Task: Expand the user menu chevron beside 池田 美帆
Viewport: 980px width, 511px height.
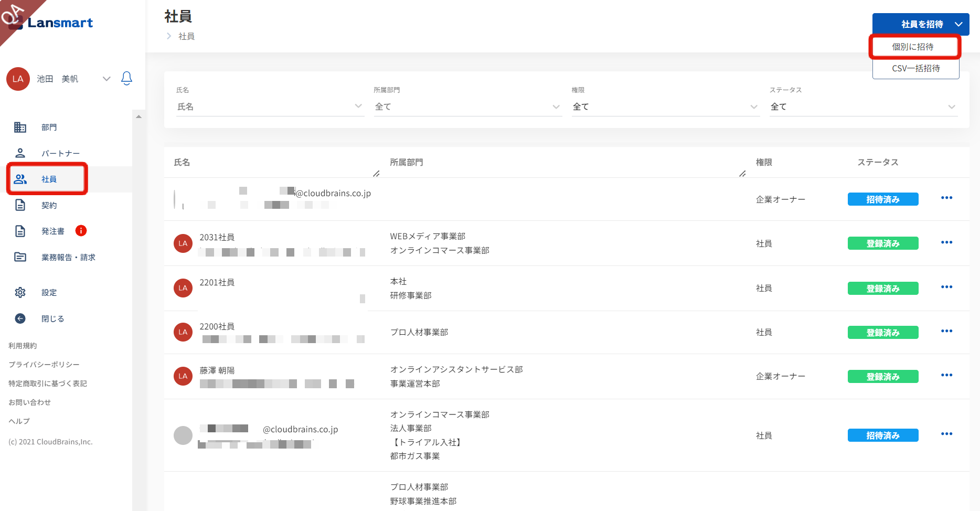Action: point(106,79)
